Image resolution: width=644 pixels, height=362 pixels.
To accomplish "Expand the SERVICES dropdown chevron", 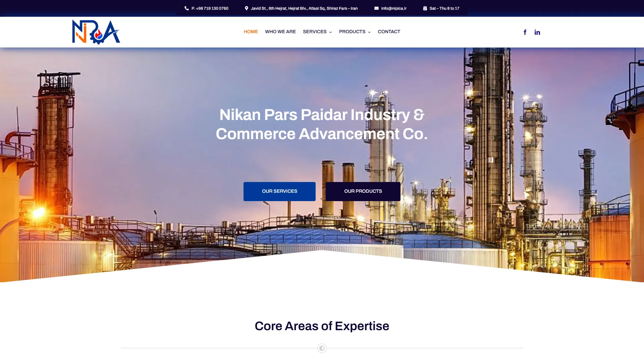I will coord(330,32).
